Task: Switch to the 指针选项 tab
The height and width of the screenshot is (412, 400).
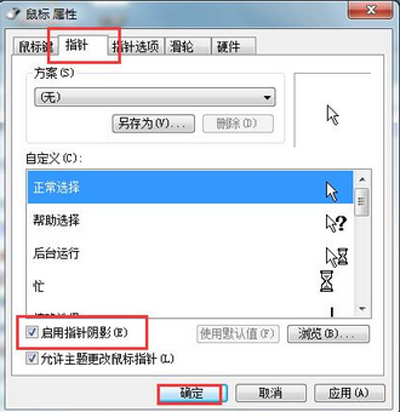Action: [136, 46]
